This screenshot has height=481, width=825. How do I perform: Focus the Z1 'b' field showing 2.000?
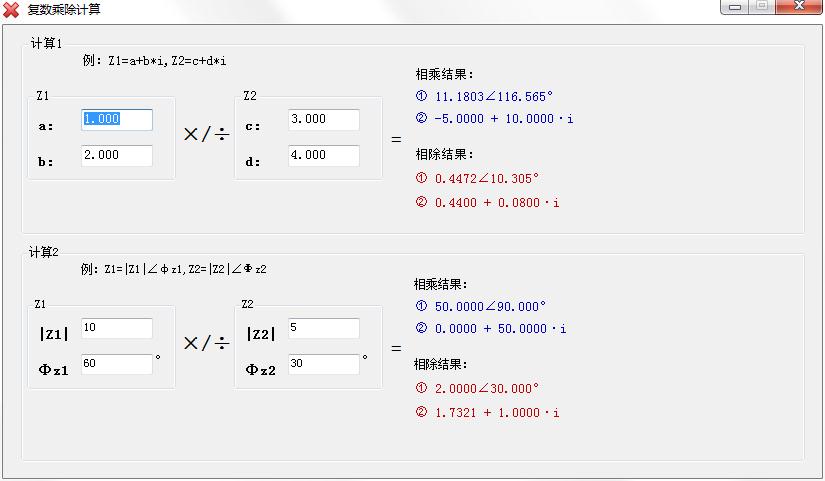point(117,155)
